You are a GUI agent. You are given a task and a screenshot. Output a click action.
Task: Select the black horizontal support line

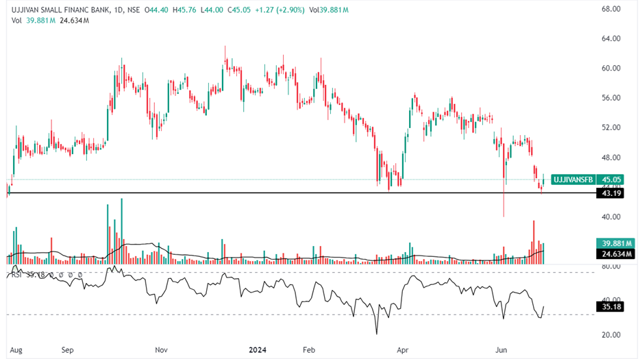point(274,193)
